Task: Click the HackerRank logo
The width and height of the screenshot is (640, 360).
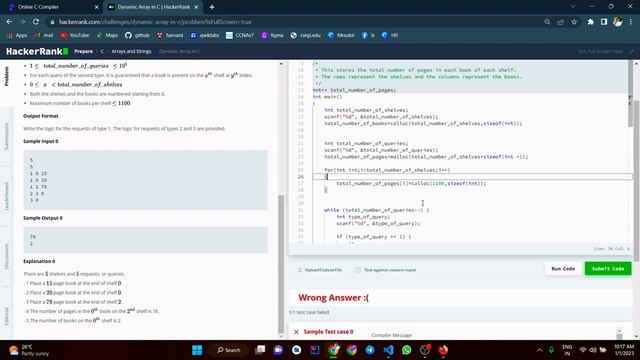Action: click(37, 51)
